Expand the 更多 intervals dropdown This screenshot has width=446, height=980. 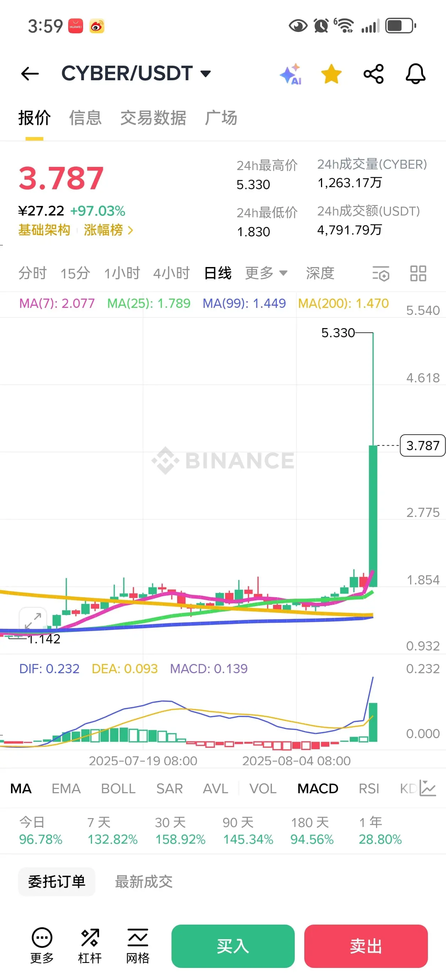(x=266, y=273)
